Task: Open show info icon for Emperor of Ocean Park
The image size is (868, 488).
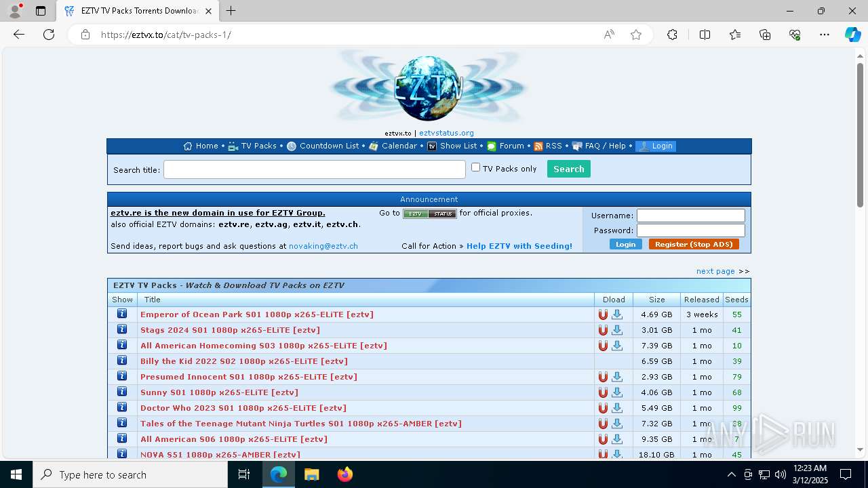Action: click(122, 314)
